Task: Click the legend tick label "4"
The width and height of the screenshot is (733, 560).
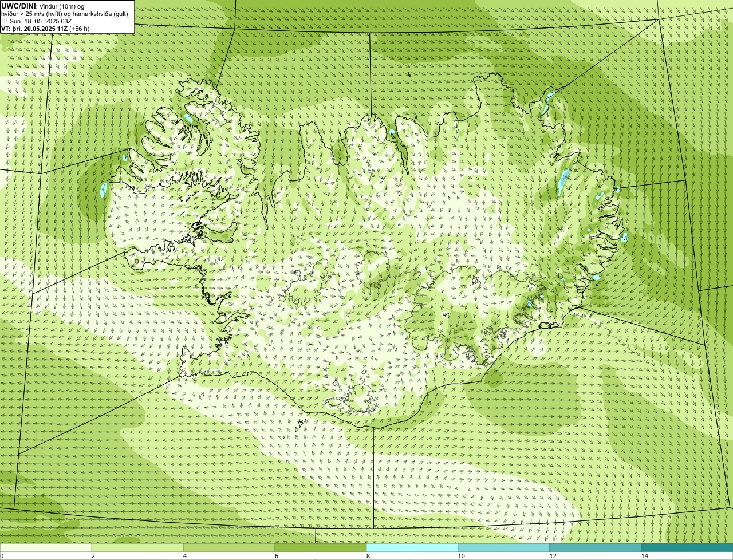Action: click(x=184, y=556)
